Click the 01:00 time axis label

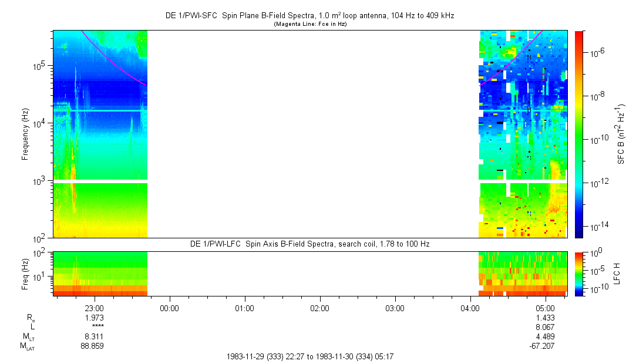click(244, 308)
